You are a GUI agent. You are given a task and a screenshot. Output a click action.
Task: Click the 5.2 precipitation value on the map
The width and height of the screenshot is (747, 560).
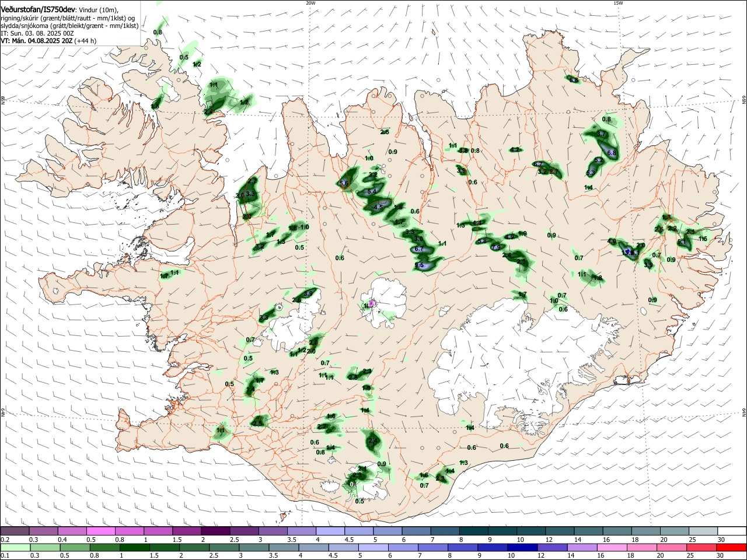click(x=599, y=160)
